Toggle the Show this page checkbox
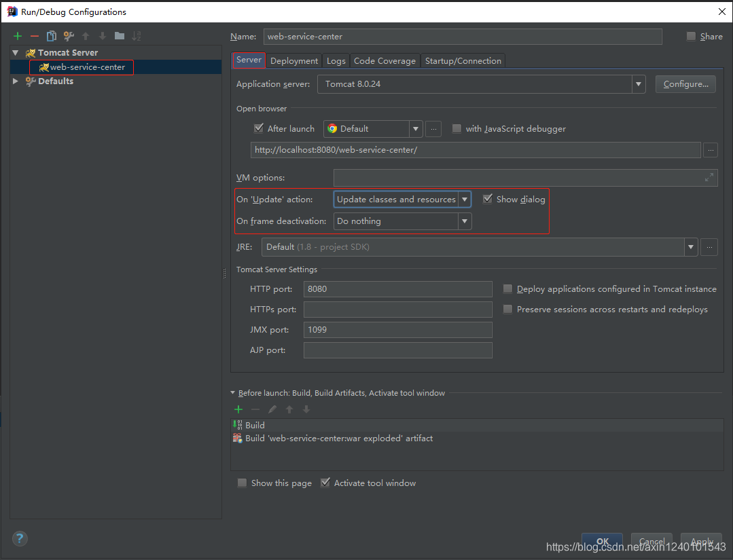This screenshot has height=560, width=733. click(242, 483)
